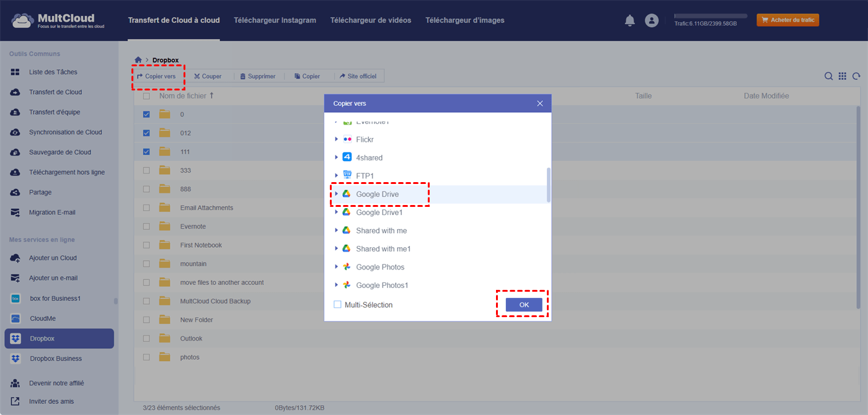Sort by Nom de fichier column
868x415 pixels.
click(186, 96)
